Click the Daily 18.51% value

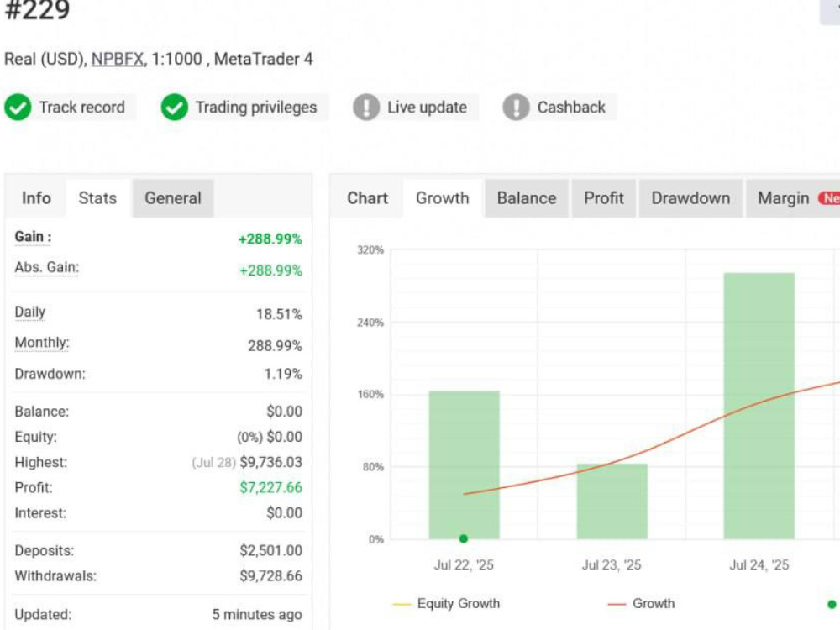click(279, 314)
